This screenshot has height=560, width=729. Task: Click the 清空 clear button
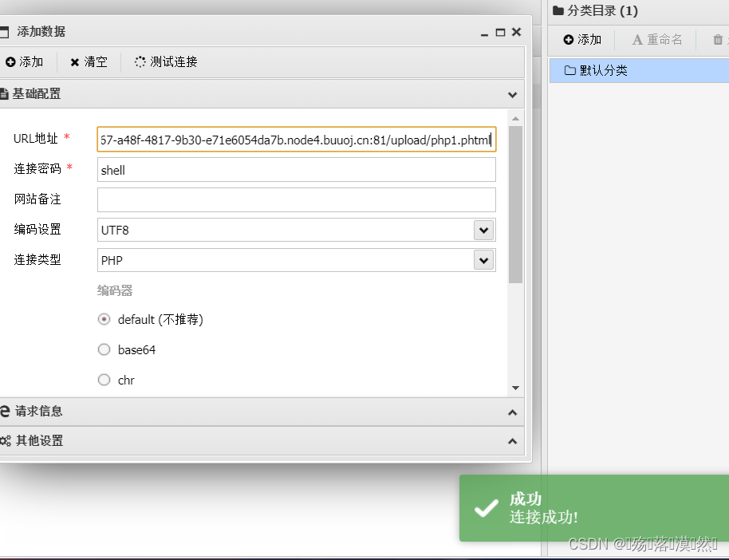pos(89,62)
